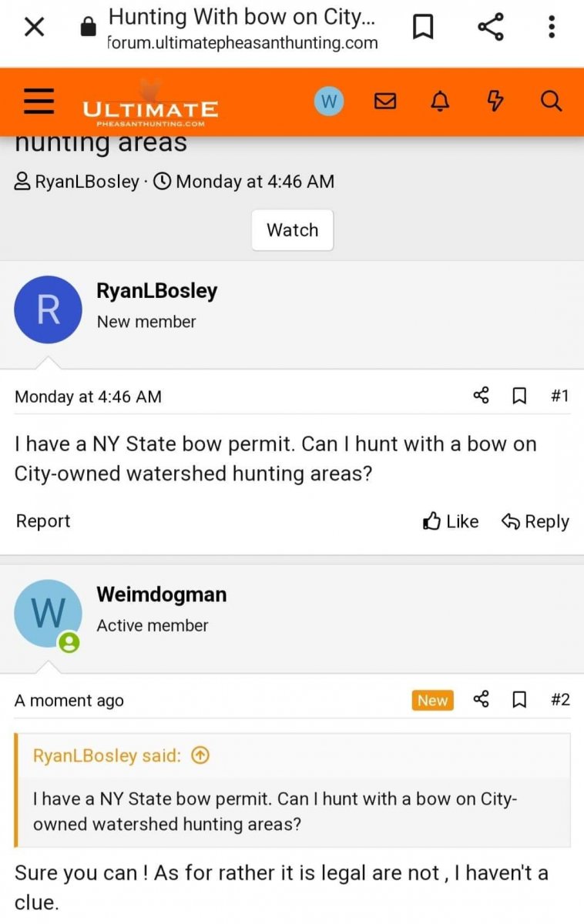Jump to quoted post via arrow icon
Viewport: 584px width, 924px height.
click(200, 756)
